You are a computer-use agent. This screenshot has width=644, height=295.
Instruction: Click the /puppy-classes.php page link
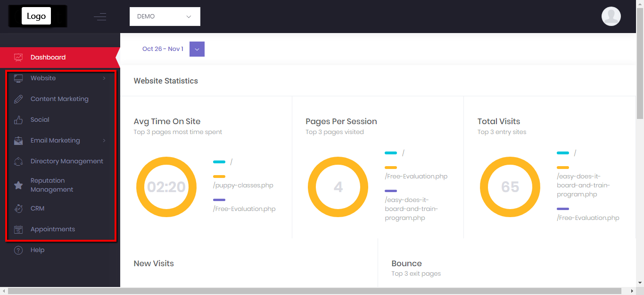[243, 185]
